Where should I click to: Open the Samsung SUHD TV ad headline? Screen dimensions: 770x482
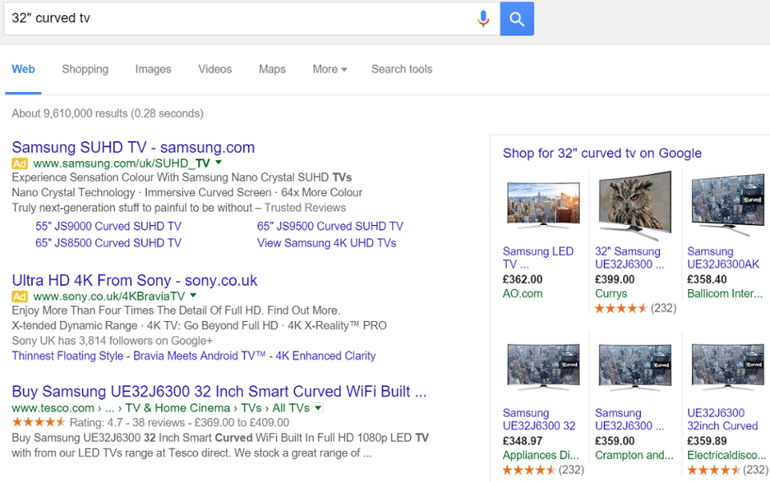click(133, 147)
